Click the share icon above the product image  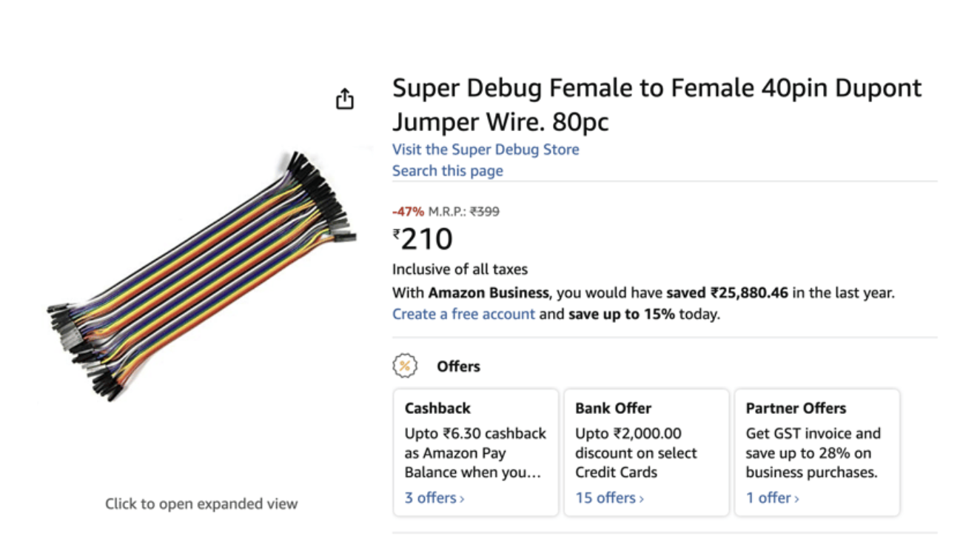(345, 98)
